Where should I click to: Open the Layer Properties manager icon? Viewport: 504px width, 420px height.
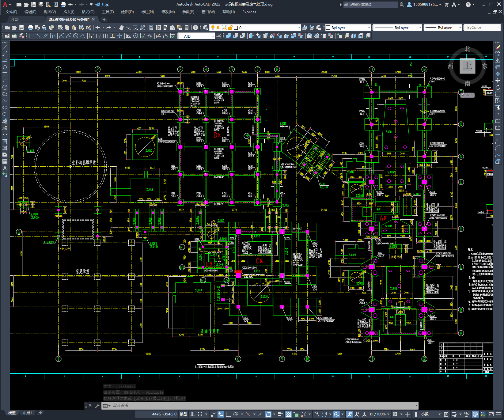(x=206, y=28)
